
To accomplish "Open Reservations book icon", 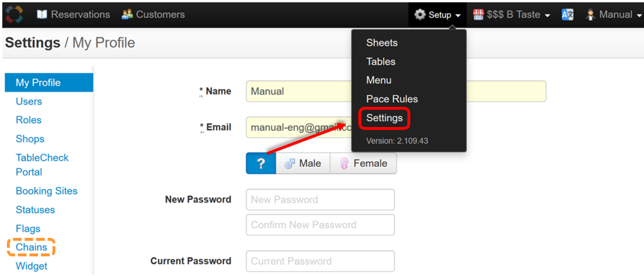I will (42, 14).
